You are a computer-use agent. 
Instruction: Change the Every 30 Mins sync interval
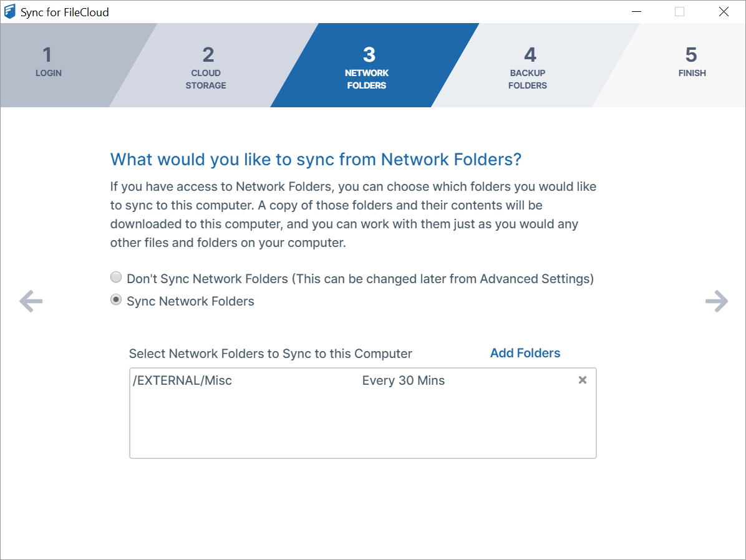click(x=404, y=380)
